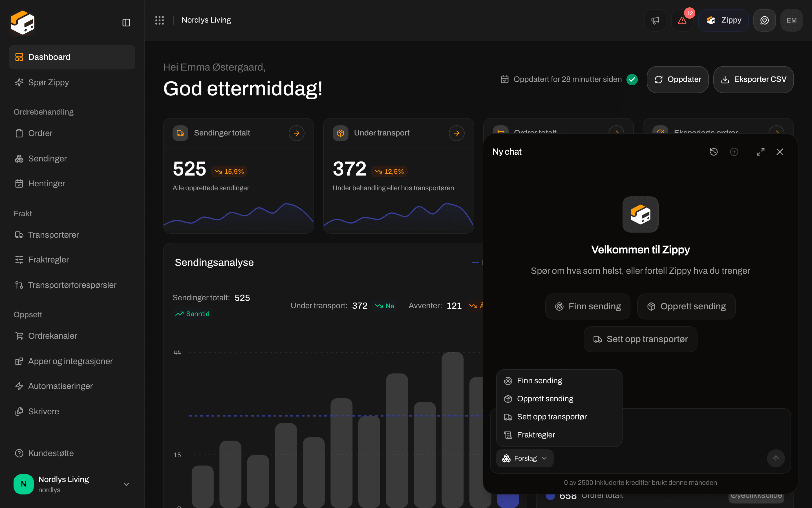The image size is (812, 508).
Task: Open announcements megaphone icon
Action: tap(655, 20)
